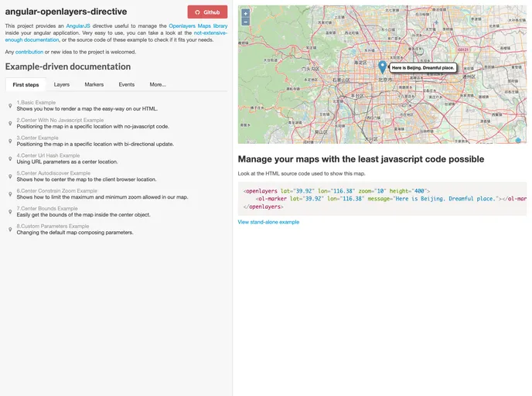Open 6.Center Constrain Zoom Example
This screenshot has height=396, width=532.
pos(57,191)
